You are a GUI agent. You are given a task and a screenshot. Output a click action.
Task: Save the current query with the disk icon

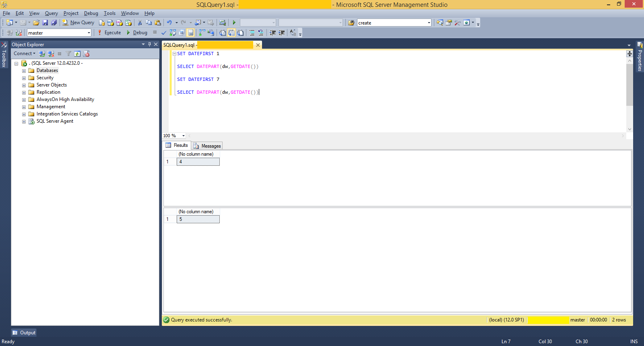pyautogui.click(x=45, y=23)
